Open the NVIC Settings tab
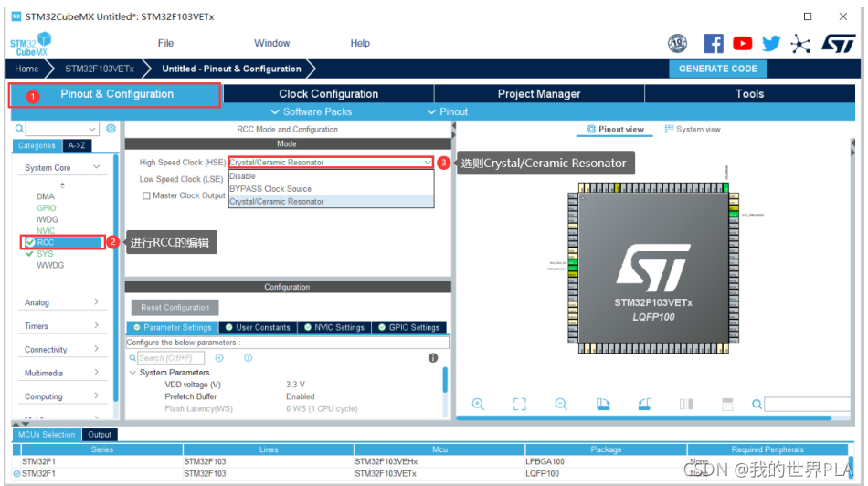 (x=334, y=327)
